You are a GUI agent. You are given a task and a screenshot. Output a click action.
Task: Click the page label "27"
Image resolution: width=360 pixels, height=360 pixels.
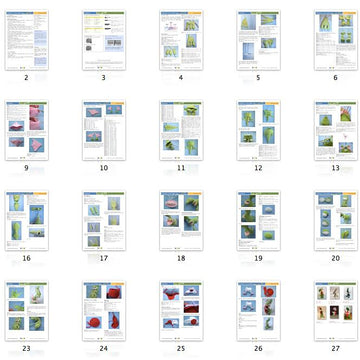[336, 349]
